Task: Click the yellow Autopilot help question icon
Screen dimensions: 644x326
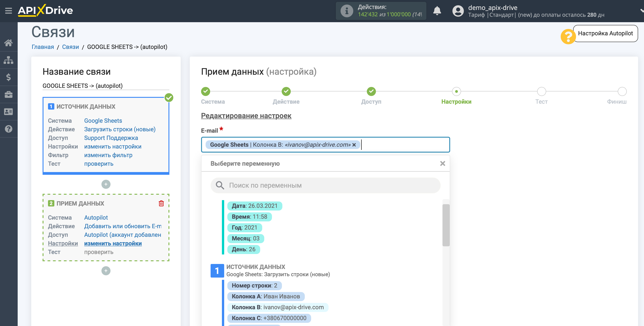Action: (568, 36)
